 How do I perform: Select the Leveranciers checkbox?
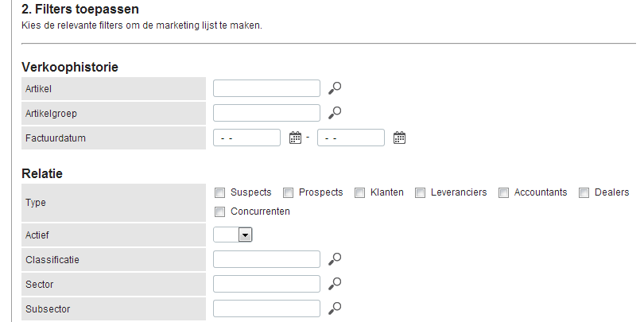pos(420,192)
